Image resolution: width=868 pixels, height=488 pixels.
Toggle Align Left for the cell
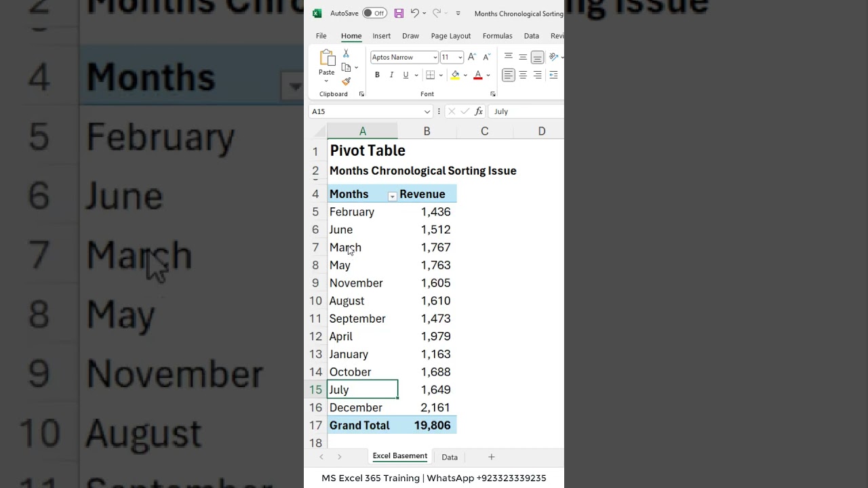point(509,75)
